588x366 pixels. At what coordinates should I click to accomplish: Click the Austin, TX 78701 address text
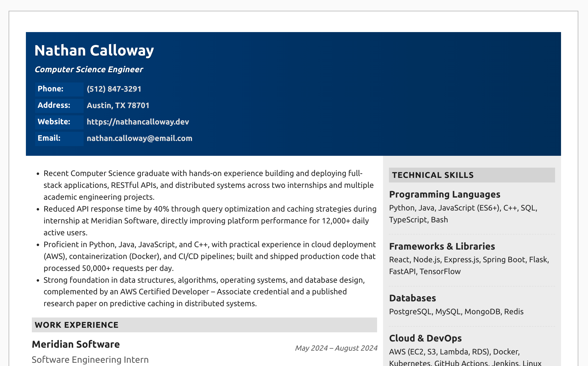pos(118,105)
